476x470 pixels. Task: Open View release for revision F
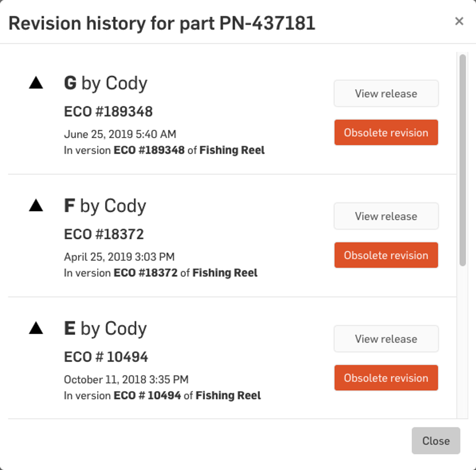pos(386,216)
